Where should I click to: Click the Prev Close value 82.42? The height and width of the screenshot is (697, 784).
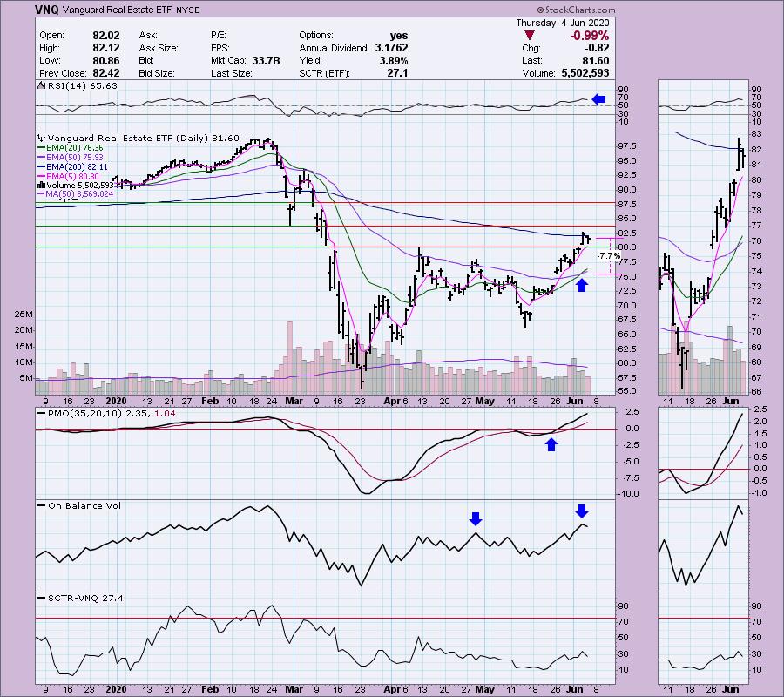pos(106,73)
